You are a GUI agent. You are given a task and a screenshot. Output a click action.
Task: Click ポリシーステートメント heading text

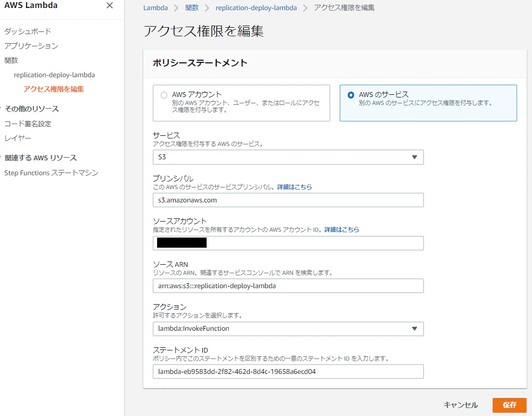click(x=200, y=63)
